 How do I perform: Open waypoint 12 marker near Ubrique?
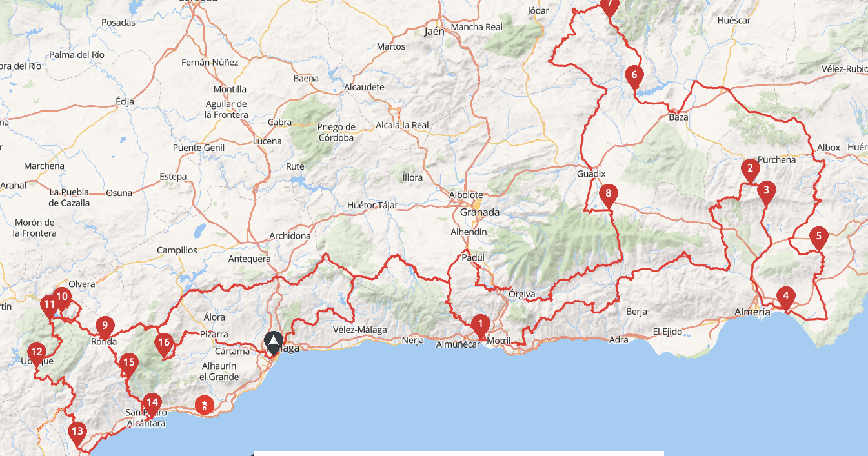pos(36,354)
